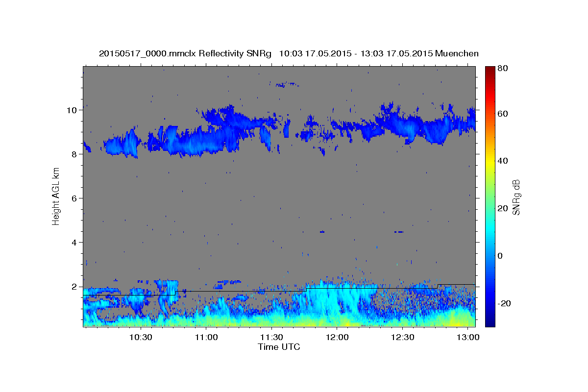Click the 11:00 time tick label
The width and height of the screenshot is (588, 392).
pyautogui.click(x=206, y=338)
